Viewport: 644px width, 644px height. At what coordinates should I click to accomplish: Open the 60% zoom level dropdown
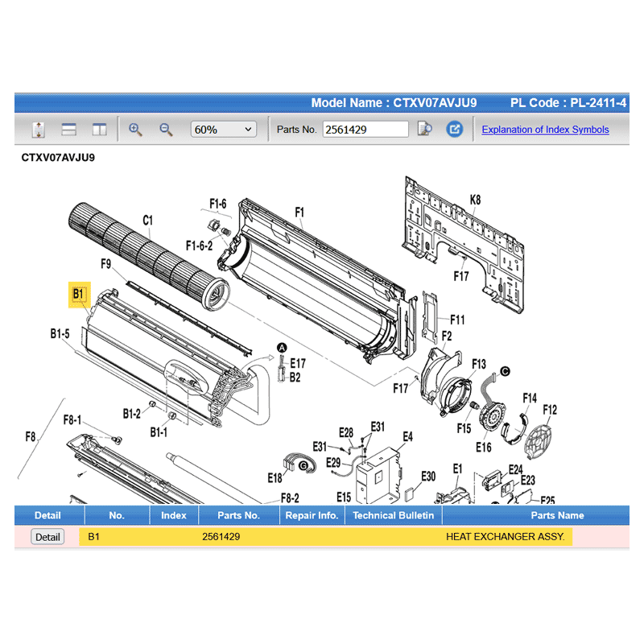tap(223, 130)
